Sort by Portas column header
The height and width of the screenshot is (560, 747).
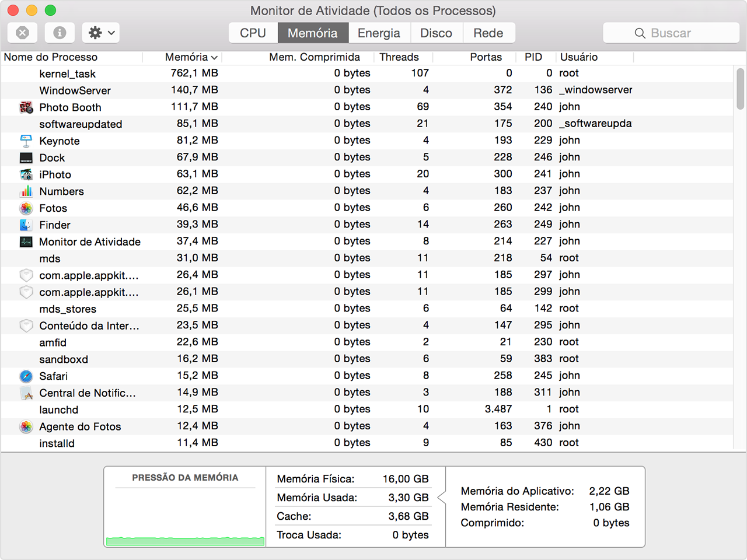tap(475, 57)
